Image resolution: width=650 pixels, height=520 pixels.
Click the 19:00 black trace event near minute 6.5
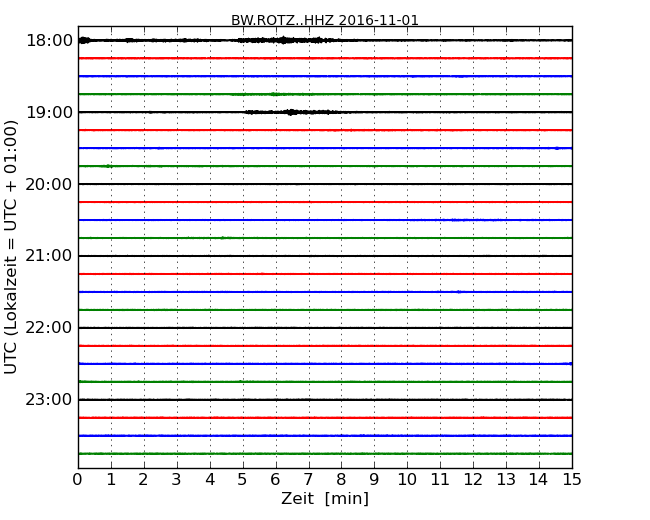292,112
